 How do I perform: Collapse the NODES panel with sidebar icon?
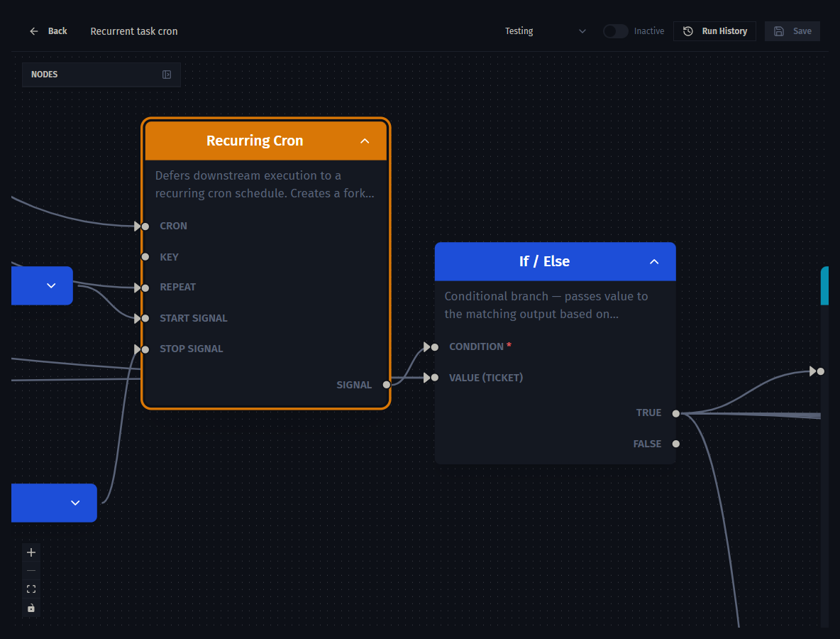point(167,75)
